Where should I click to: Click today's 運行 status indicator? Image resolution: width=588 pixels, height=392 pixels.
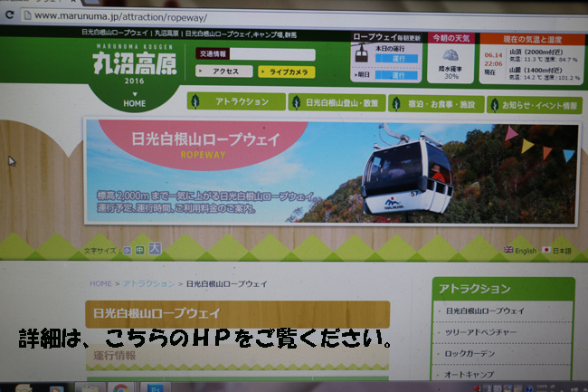pyautogui.click(x=397, y=59)
